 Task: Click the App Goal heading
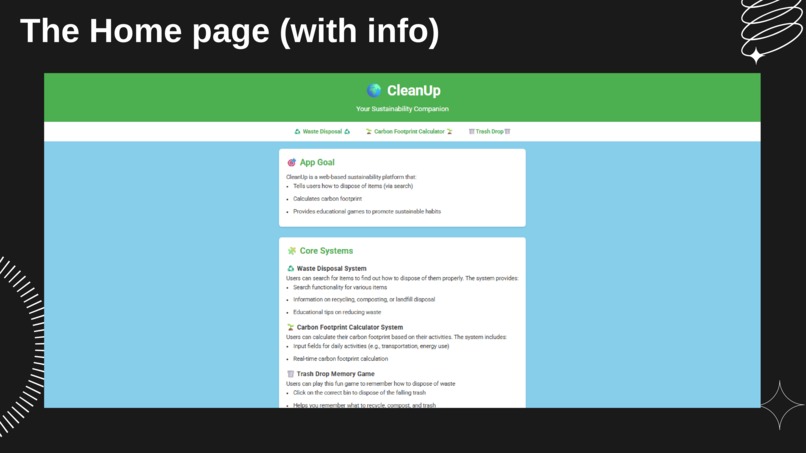(317, 162)
